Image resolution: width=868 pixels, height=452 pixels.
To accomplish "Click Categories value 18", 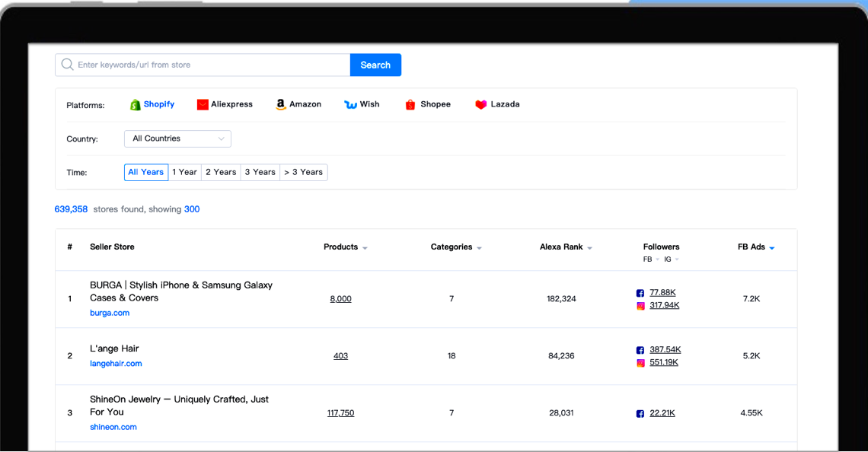I will coord(452,355).
